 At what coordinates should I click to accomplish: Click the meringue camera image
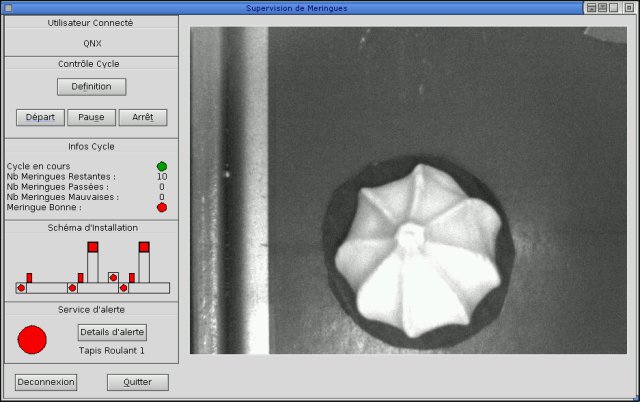tap(408, 191)
